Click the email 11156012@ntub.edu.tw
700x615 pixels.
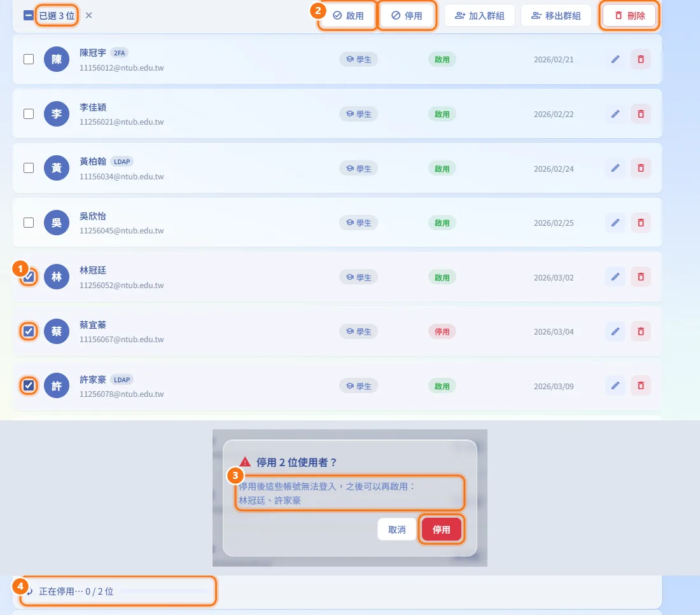122,68
